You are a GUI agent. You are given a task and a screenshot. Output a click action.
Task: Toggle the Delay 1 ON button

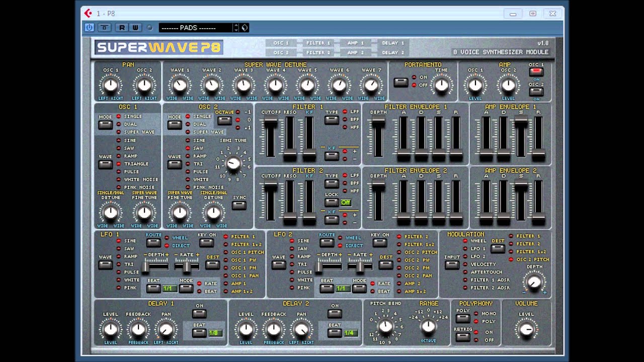(x=199, y=314)
